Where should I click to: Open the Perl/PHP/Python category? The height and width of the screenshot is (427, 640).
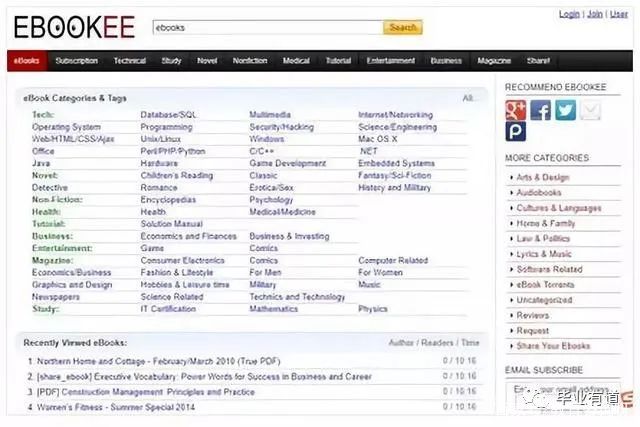[x=173, y=151]
